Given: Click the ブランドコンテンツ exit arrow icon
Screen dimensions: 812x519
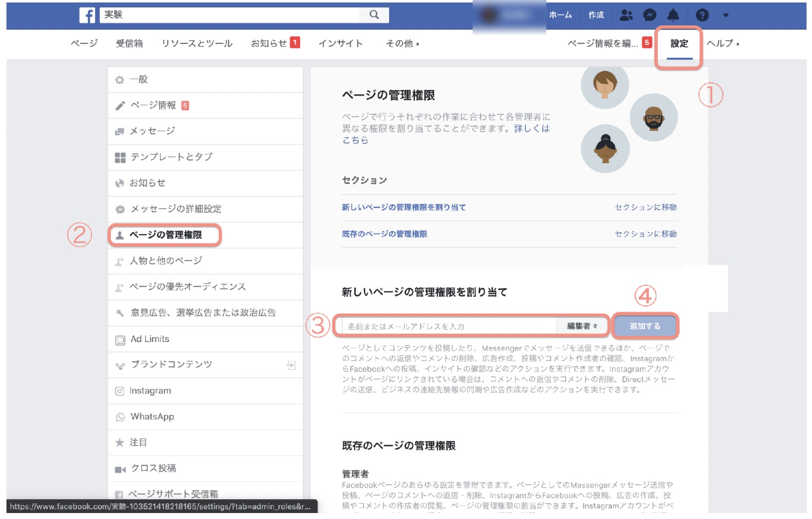Looking at the screenshot, I should coord(291,365).
